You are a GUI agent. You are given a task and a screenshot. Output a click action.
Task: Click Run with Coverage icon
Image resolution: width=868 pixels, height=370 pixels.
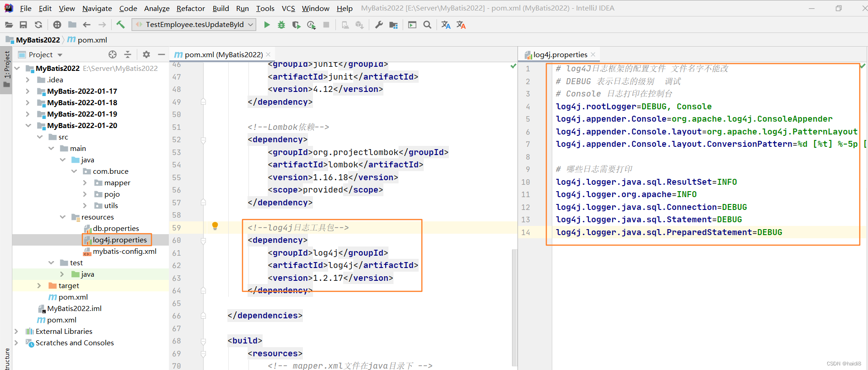tap(296, 25)
